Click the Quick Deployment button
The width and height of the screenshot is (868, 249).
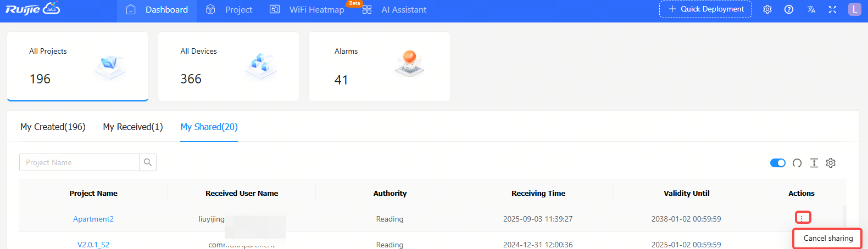(x=705, y=9)
